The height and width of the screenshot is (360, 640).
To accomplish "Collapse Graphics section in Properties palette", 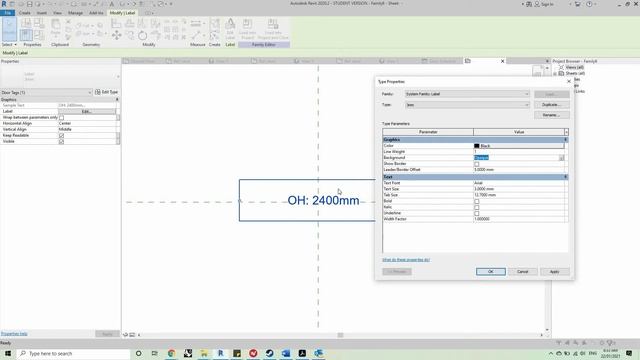I will [x=117, y=99].
